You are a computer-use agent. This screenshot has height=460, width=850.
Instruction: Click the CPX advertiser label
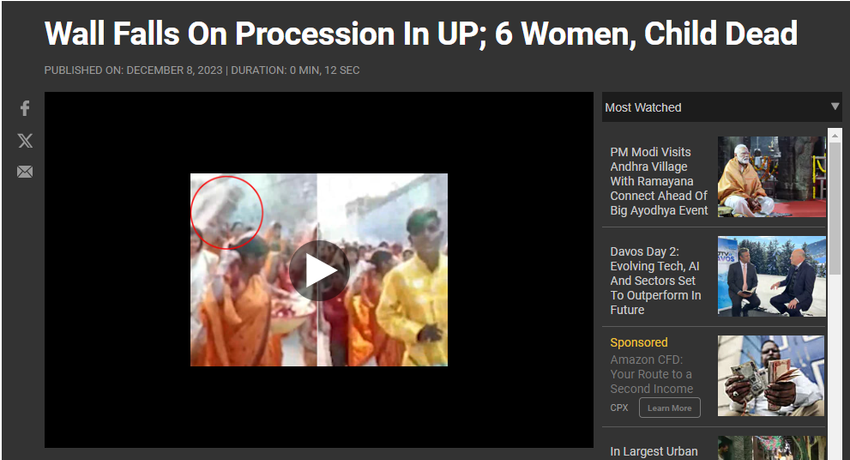[x=619, y=408]
